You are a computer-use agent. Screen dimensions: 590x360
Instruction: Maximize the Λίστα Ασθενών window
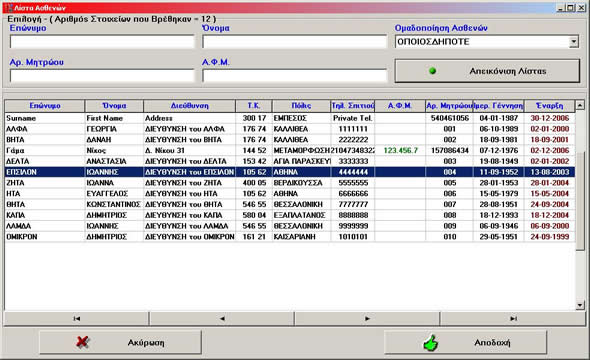pyautogui.click(x=571, y=8)
